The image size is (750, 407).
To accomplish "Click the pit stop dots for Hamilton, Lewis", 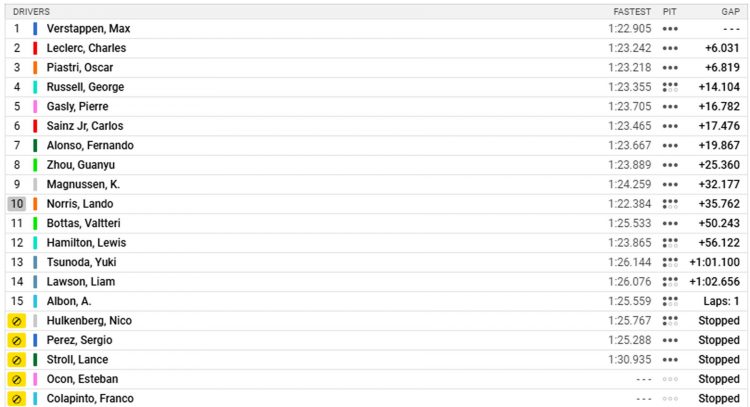I will pyautogui.click(x=670, y=243).
